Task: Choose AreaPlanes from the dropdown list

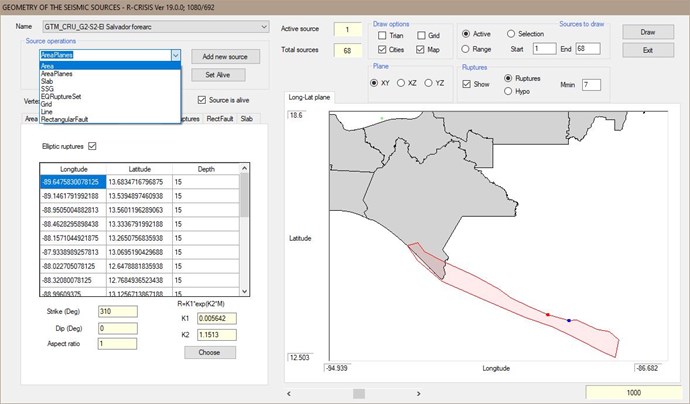Action: 110,74
